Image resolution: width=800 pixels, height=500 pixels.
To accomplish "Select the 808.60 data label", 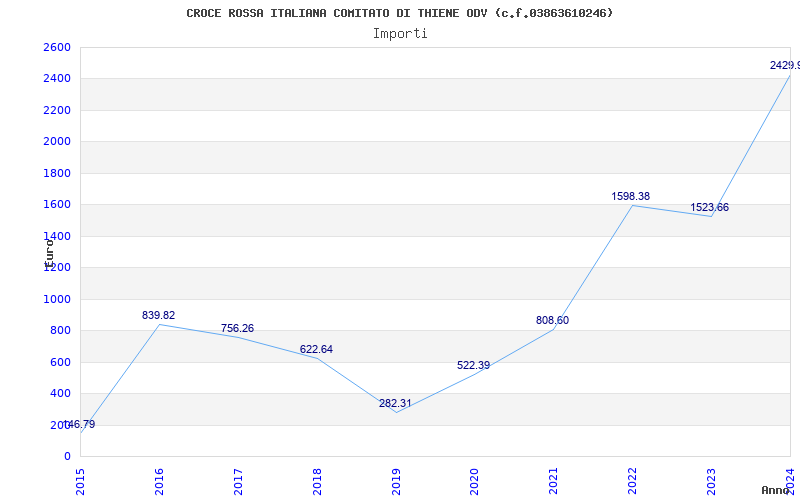I will pos(553,320).
